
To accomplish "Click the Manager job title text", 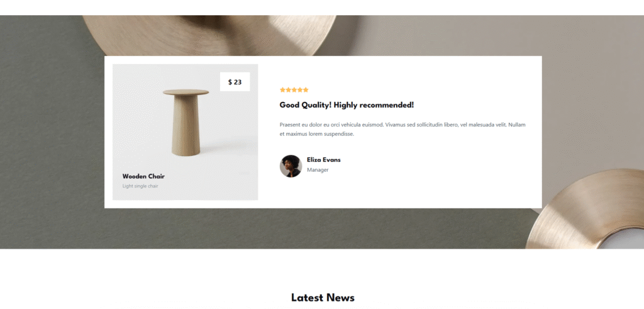I will [x=318, y=170].
